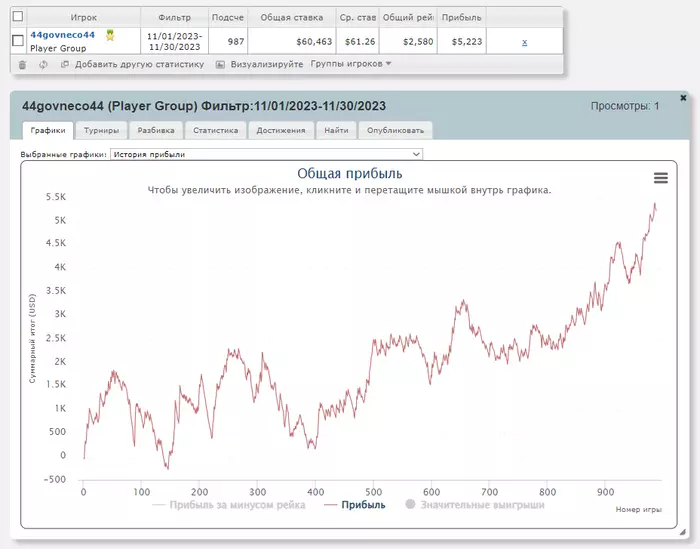This screenshot has width=700, height=549.
Task: Open the Турниры tab
Action: (x=101, y=130)
